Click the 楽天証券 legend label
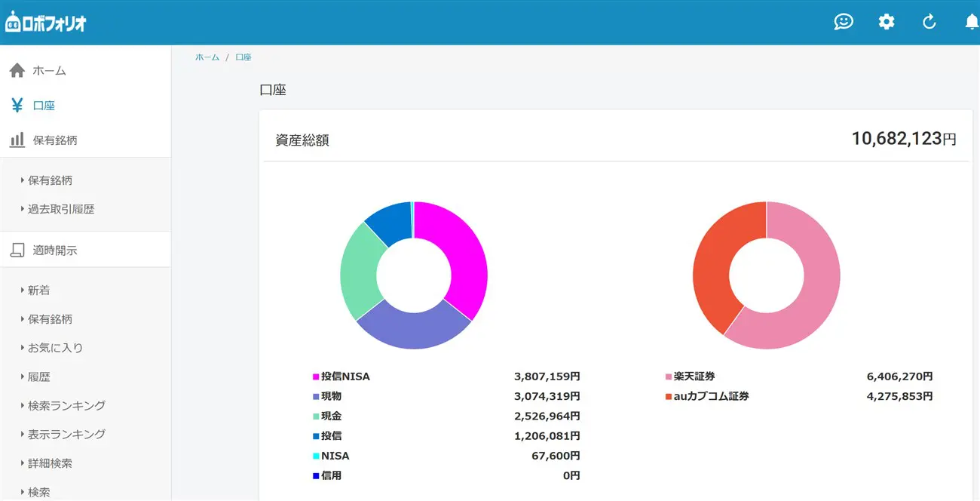 point(695,377)
